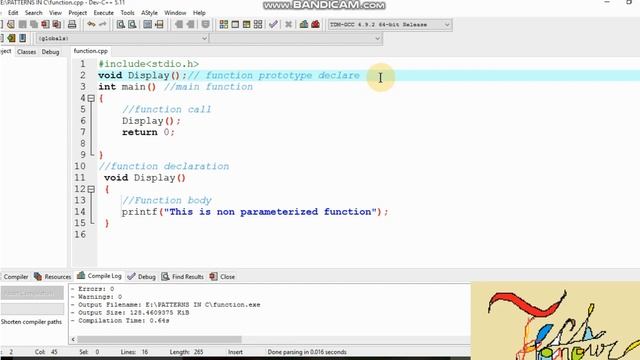The image size is (640, 360).
Task: Click the 'Warnings: 0' log line
Action: pyautogui.click(x=97, y=297)
